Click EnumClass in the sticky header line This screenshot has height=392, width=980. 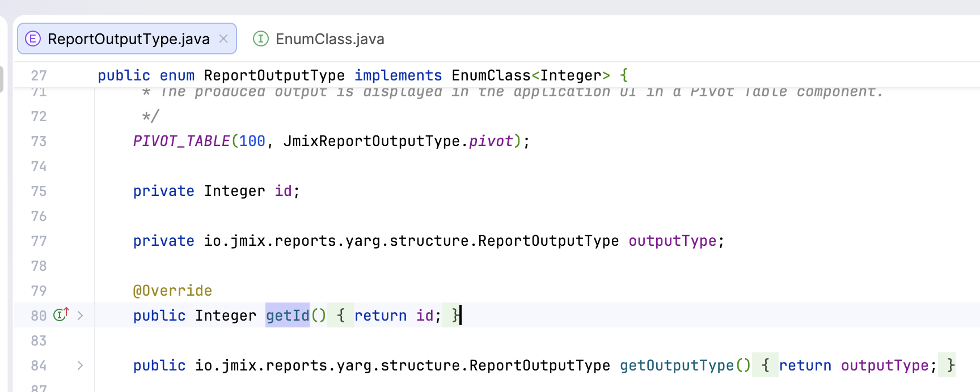tap(491, 75)
